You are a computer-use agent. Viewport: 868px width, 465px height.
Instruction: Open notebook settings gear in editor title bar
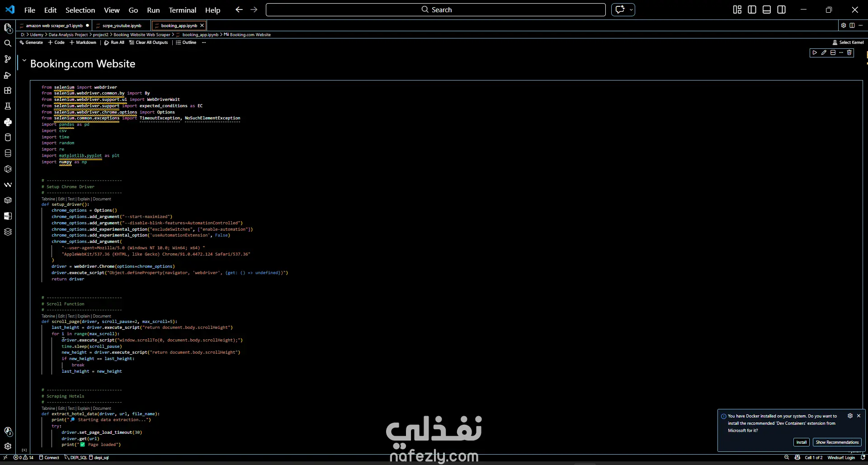(844, 25)
